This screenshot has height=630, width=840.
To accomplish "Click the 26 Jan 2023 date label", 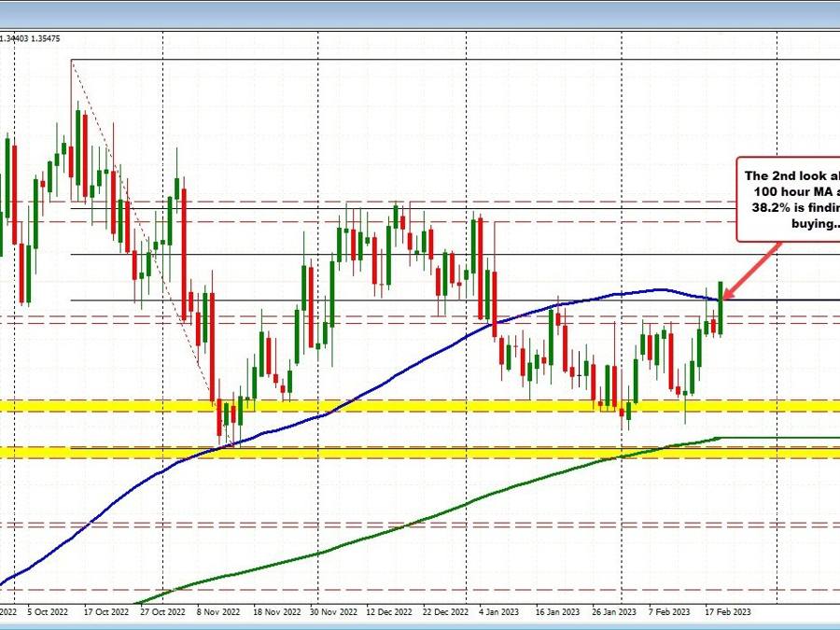I will [612, 615].
